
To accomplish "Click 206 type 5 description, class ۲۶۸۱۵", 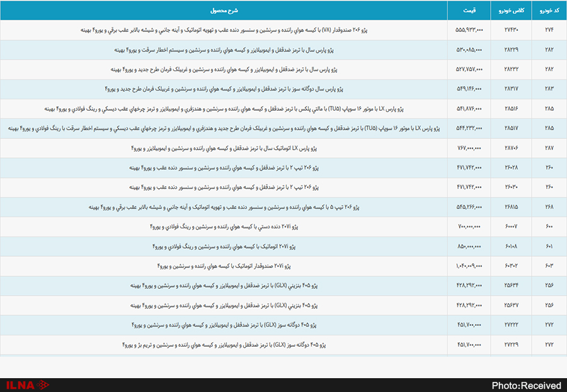I will [224, 207].
